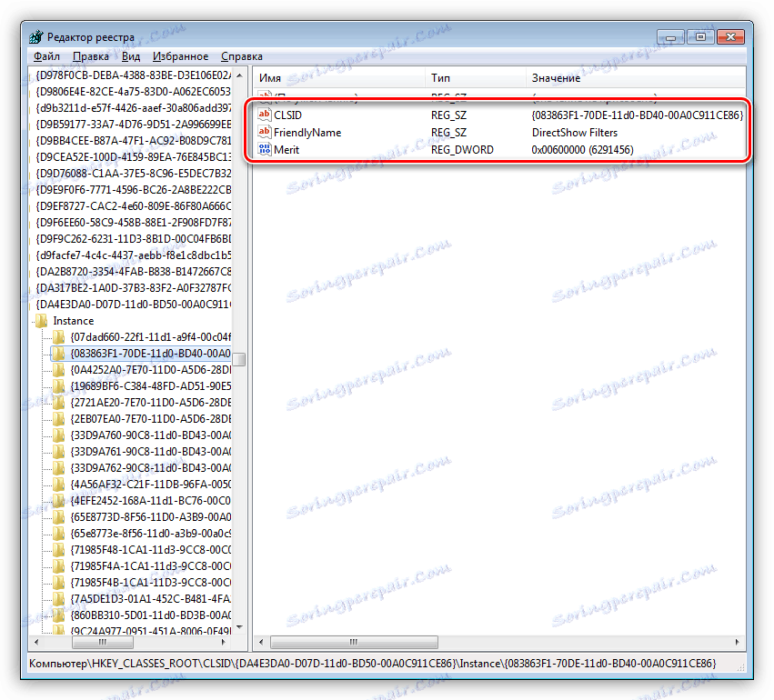Open the Файл menu

tap(46, 56)
